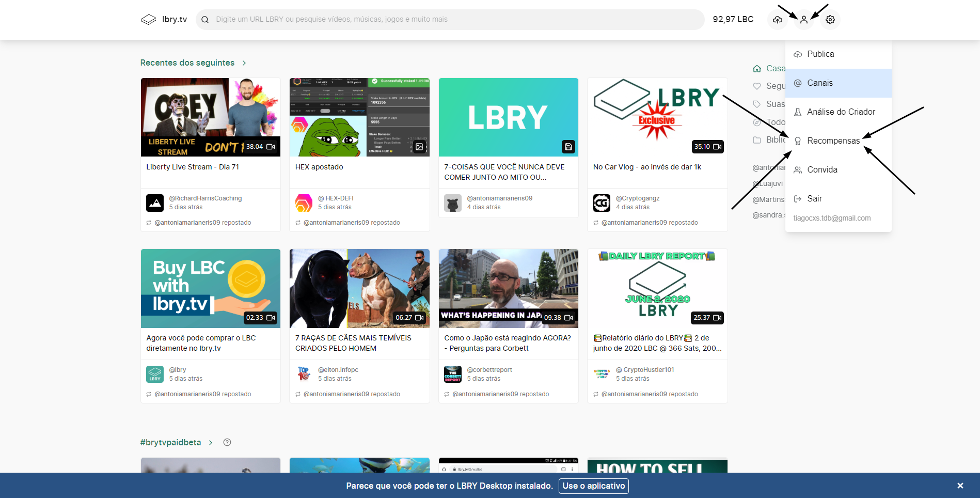Click the lbry.tv logo icon

[148, 20]
